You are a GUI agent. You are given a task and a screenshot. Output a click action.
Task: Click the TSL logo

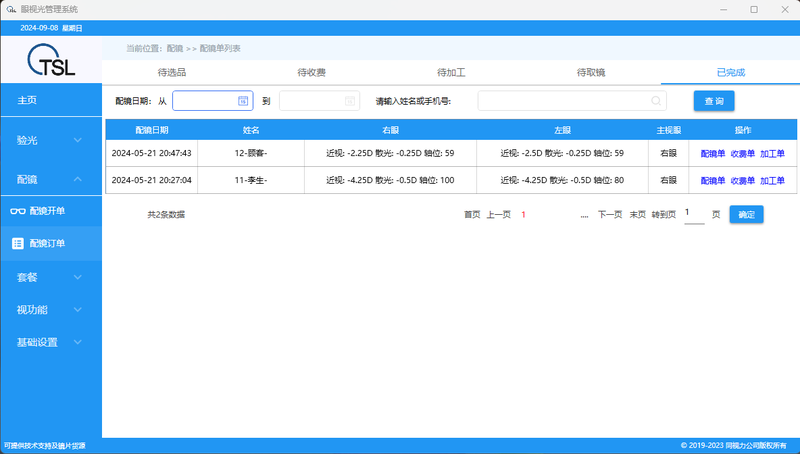pos(51,60)
